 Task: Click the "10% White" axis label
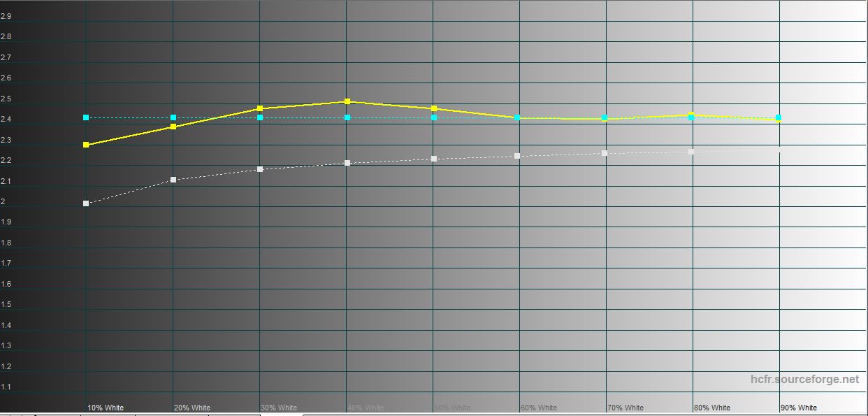click(x=106, y=408)
